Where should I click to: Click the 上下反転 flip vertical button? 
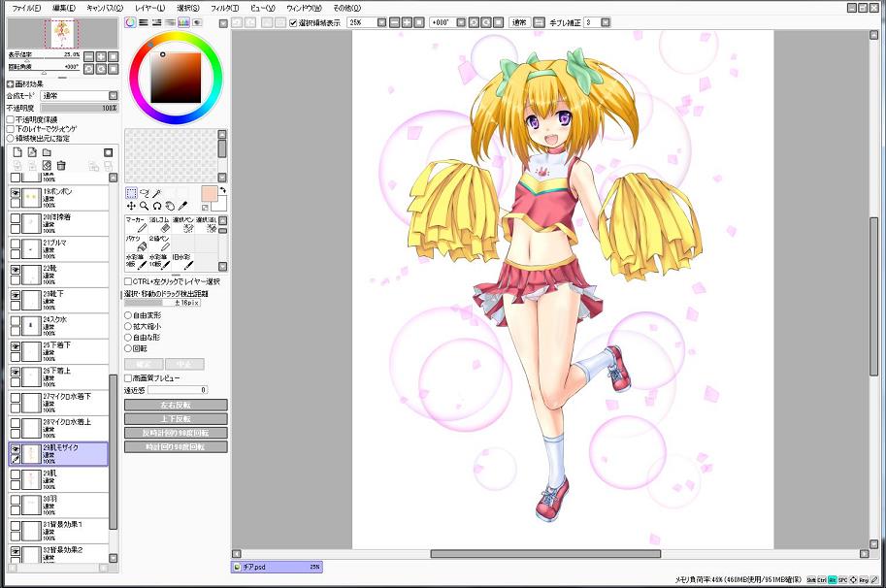coord(176,418)
